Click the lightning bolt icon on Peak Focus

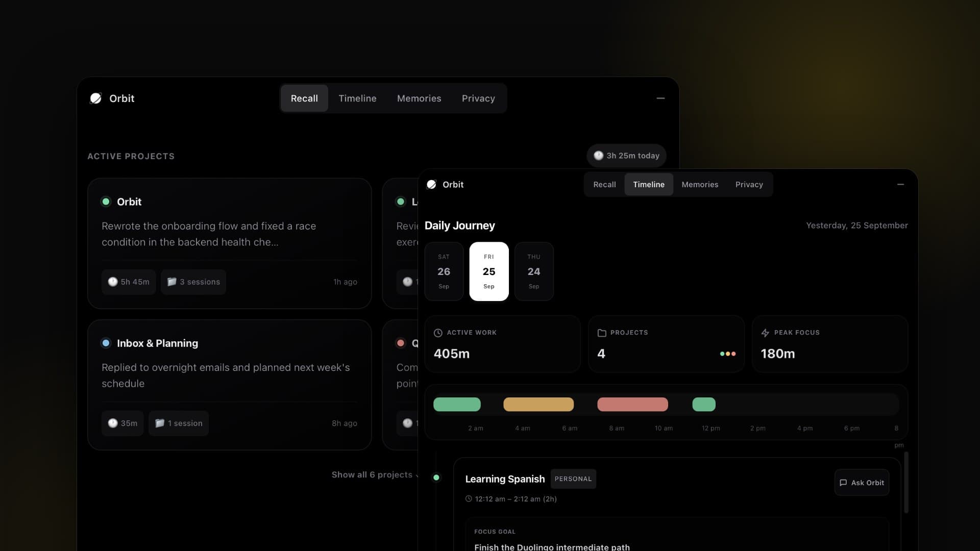[765, 333]
